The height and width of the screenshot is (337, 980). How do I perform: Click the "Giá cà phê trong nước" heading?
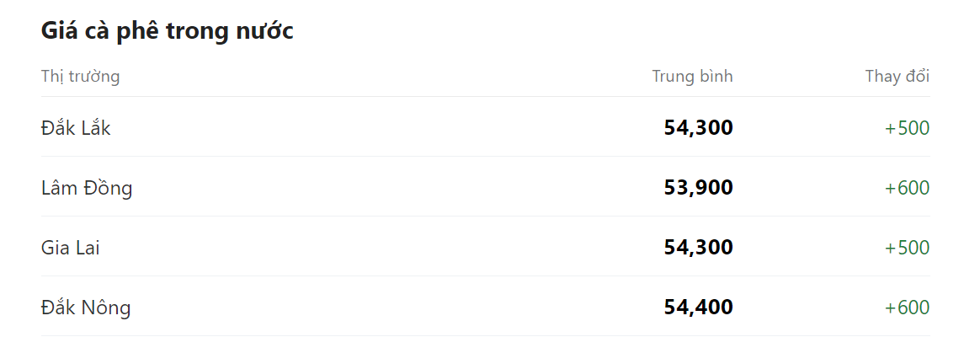(167, 32)
